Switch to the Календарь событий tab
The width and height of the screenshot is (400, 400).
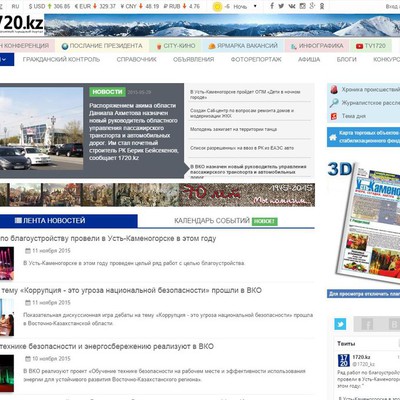coord(212,221)
